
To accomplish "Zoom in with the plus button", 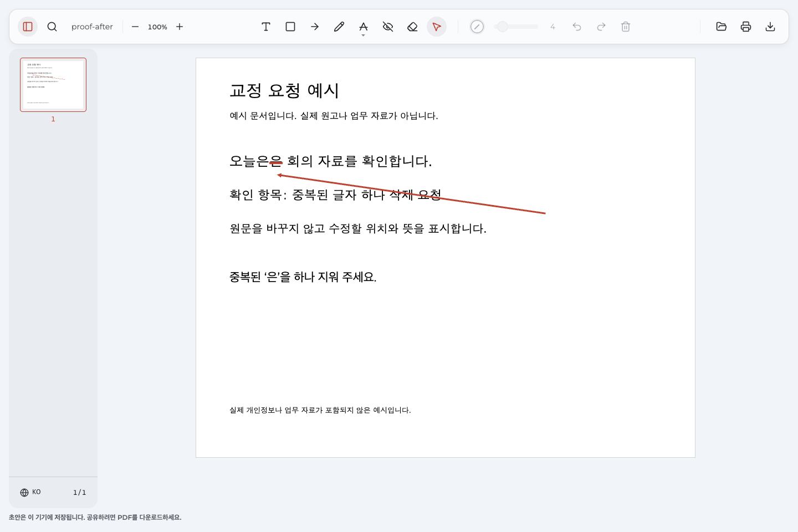I will point(180,27).
